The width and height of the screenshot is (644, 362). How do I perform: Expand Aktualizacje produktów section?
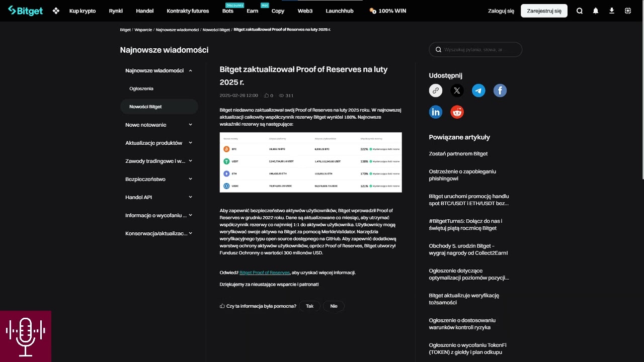(190, 143)
